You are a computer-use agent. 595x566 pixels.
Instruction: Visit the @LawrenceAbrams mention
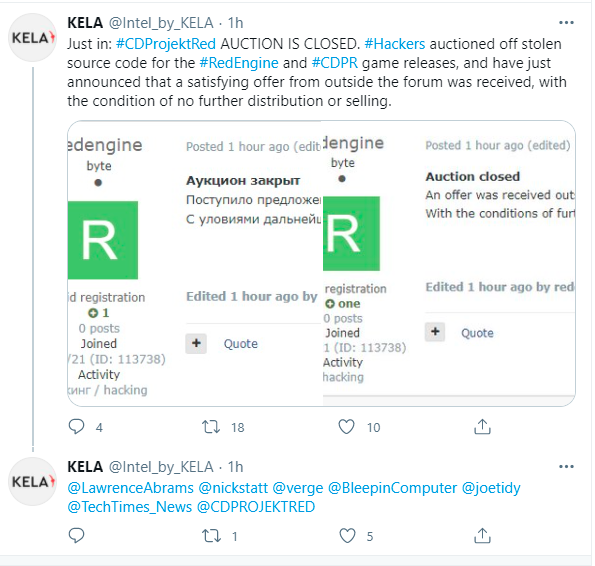coord(131,488)
